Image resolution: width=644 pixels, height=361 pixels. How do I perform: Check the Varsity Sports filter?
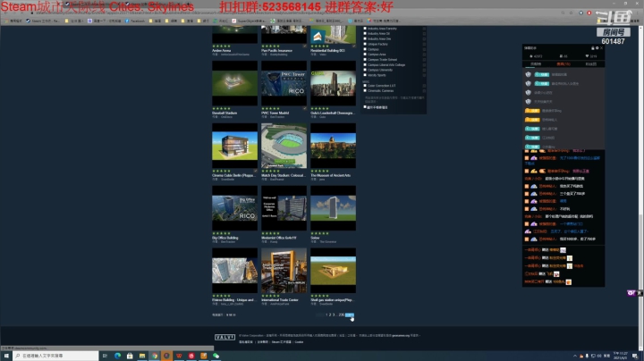pyautogui.click(x=365, y=75)
